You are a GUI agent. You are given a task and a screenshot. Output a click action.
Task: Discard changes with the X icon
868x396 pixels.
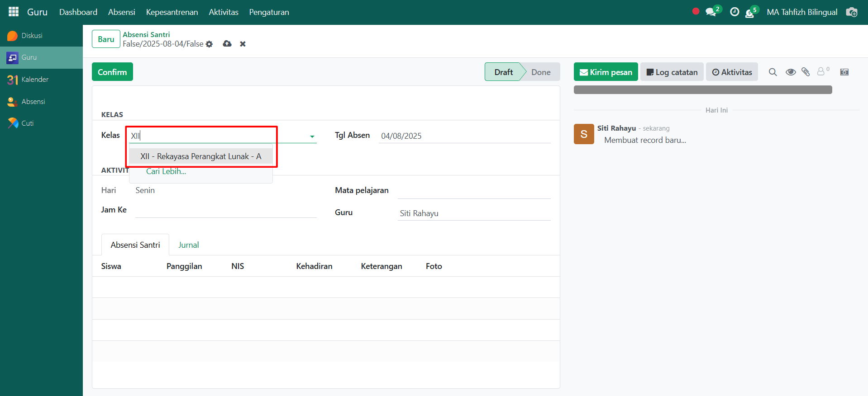(243, 44)
